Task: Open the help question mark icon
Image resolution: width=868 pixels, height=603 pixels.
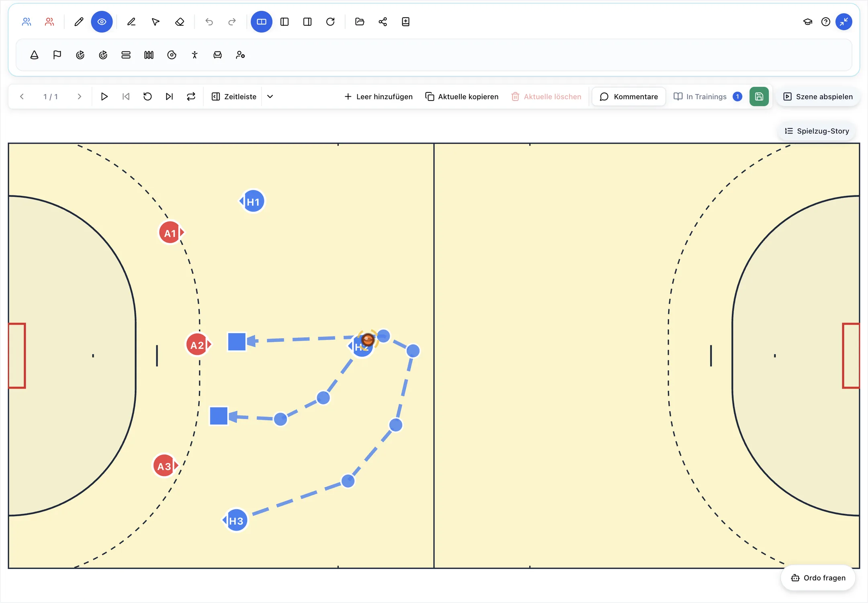Action: click(x=826, y=22)
